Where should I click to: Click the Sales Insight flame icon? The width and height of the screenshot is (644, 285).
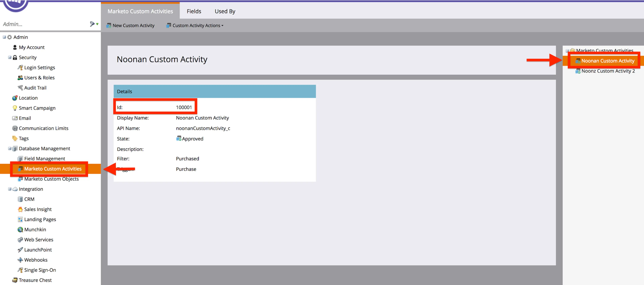20,209
